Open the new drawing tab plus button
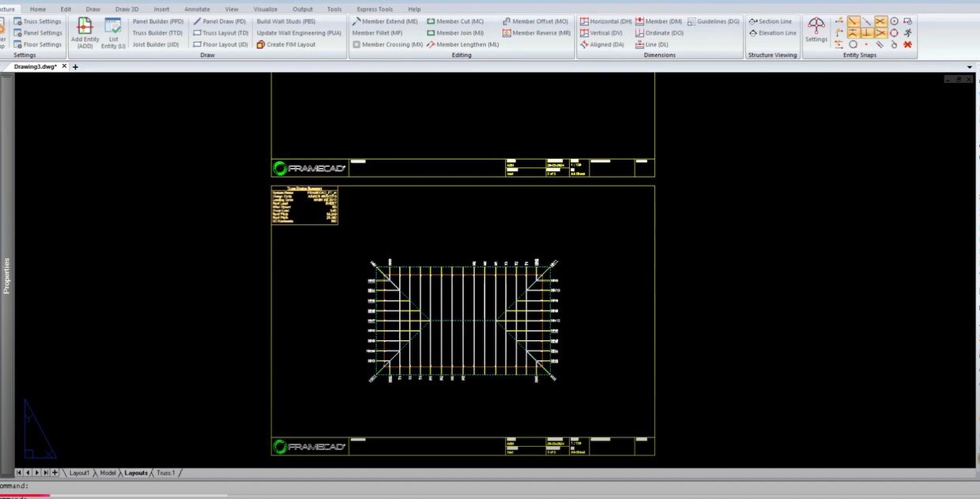This screenshot has width=980, height=499. coord(75,67)
